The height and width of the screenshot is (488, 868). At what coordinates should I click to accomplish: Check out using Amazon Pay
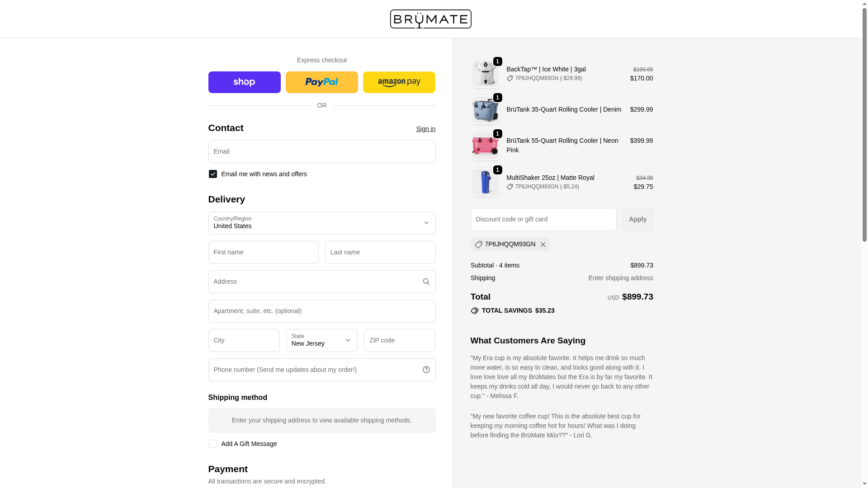[399, 82]
